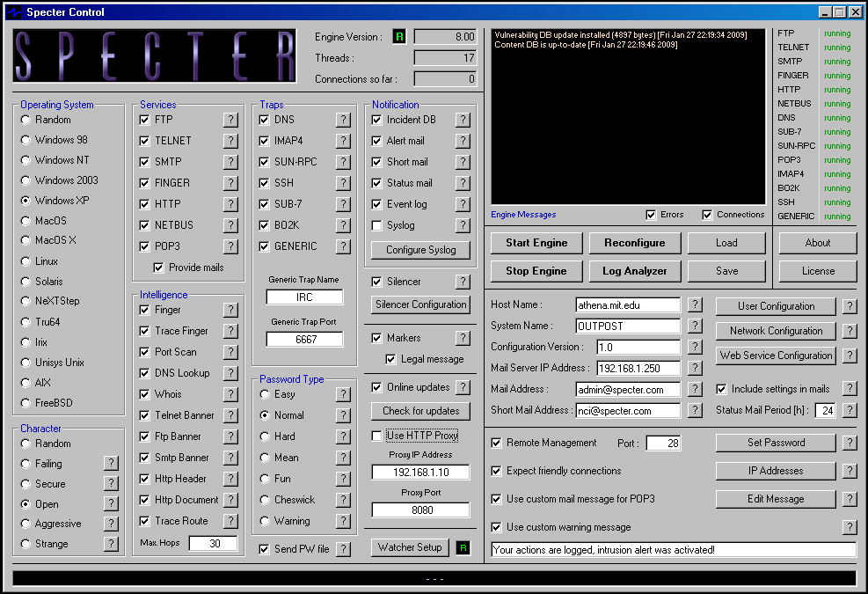Select Linux as operating system
Screen dimensions: 868x594
tap(26, 261)
